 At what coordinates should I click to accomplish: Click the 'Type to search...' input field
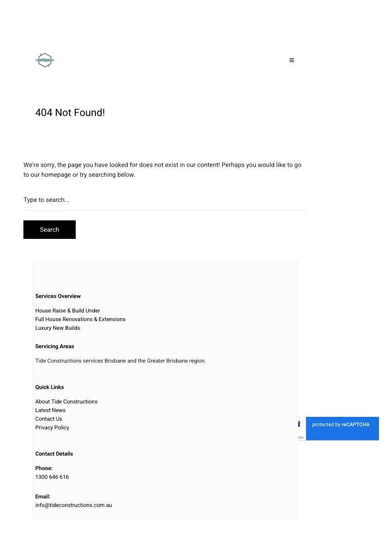[x=164, y=200]
